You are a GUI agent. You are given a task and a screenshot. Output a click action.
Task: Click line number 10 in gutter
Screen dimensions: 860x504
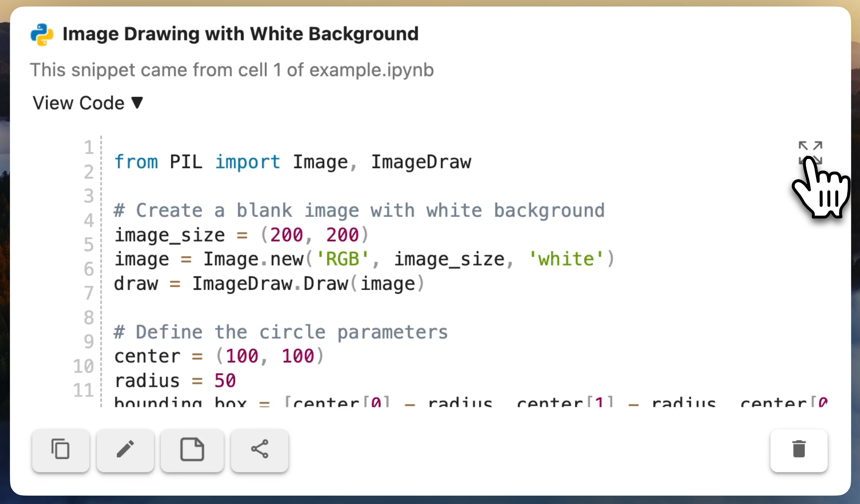pos(84,366)
